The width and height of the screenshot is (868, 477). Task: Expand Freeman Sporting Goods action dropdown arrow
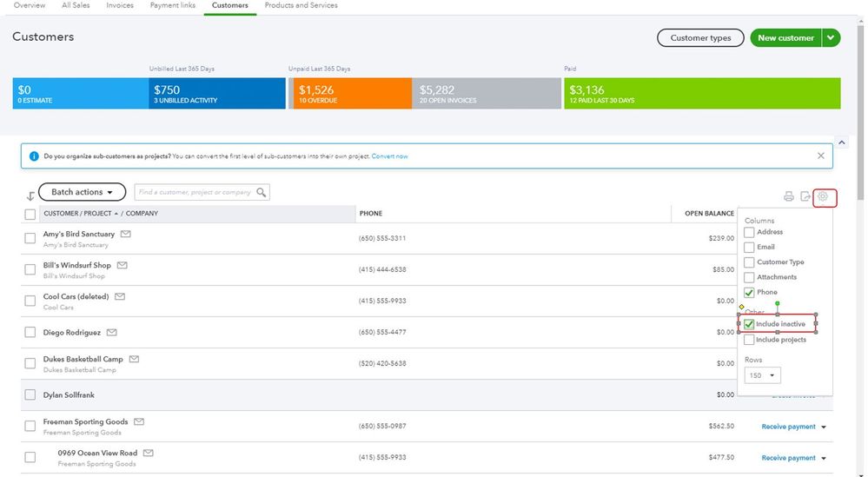click(x=824, y=427)
